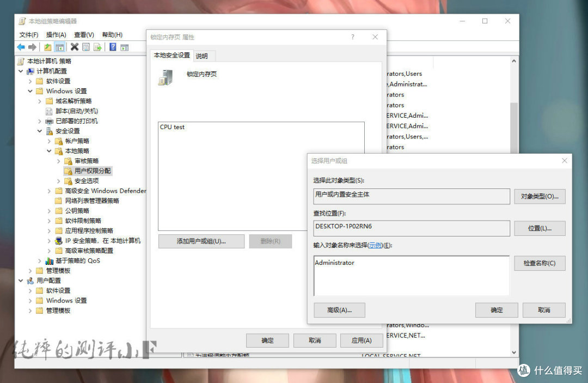Toggle the show/hide action pane toolbar icon
The image size is (588, 383).
coord(125,47)
